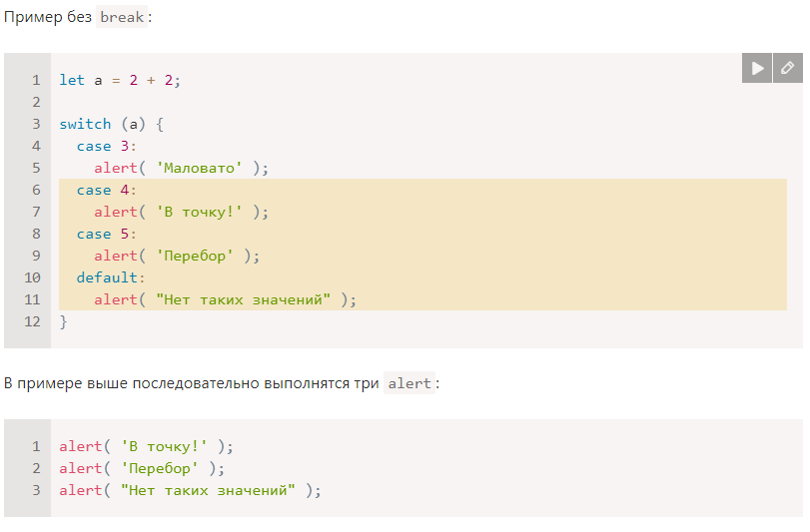Click line number 1 in the first code block
810x532 pixels.
tap(36, 81)
